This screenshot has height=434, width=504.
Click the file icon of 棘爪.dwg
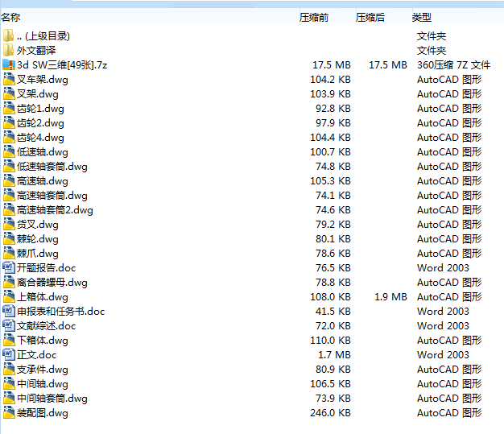click(9, 253)
